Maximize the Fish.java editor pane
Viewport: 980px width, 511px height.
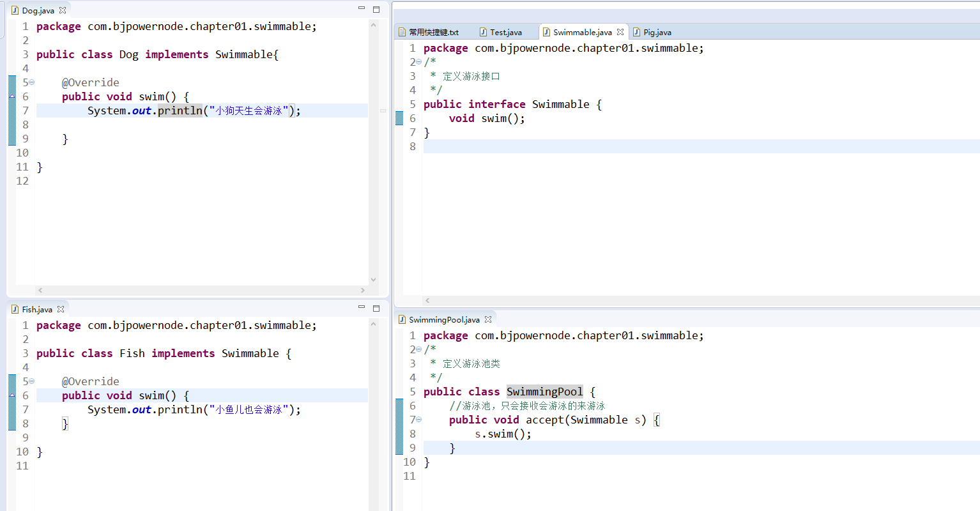click(x=376, y=309)
